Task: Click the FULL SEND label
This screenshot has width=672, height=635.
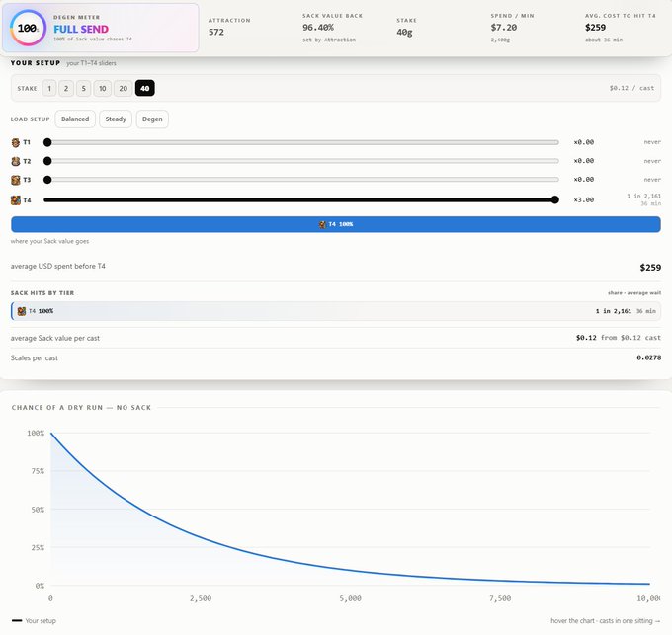Action: (81, 29)
